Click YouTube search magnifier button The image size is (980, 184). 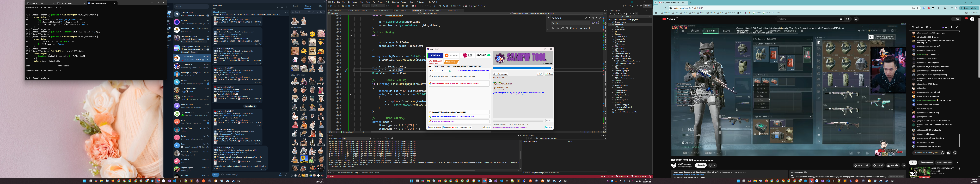(x=848, y=19)
